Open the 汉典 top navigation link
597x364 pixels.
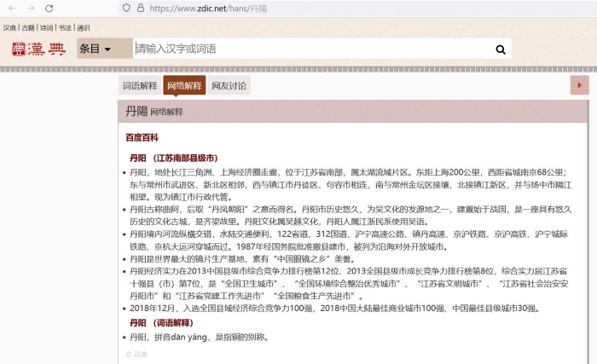[9, 28]
